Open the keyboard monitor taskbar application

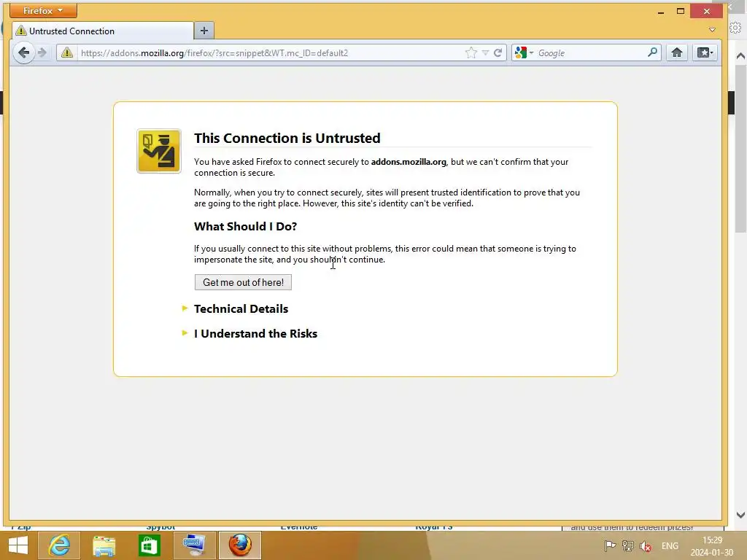tap(194, 545)
